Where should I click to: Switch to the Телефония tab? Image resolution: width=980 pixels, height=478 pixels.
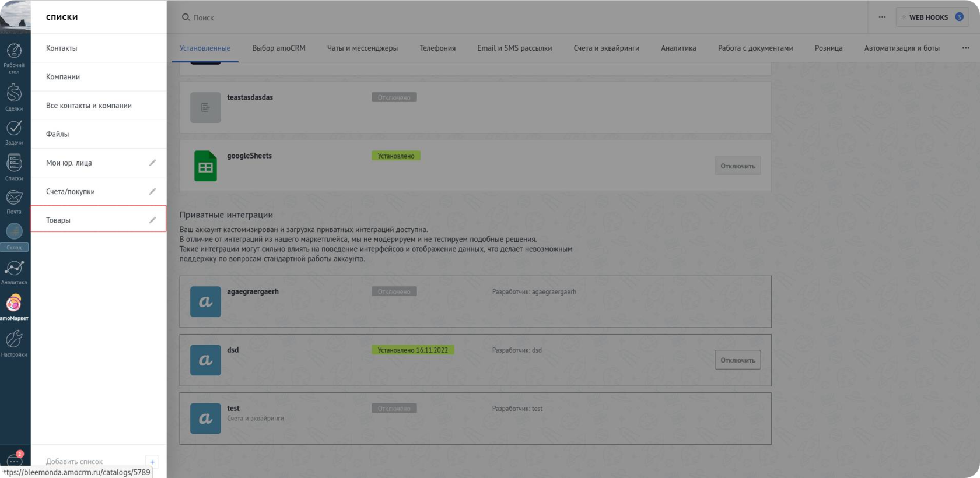point(437,48)
